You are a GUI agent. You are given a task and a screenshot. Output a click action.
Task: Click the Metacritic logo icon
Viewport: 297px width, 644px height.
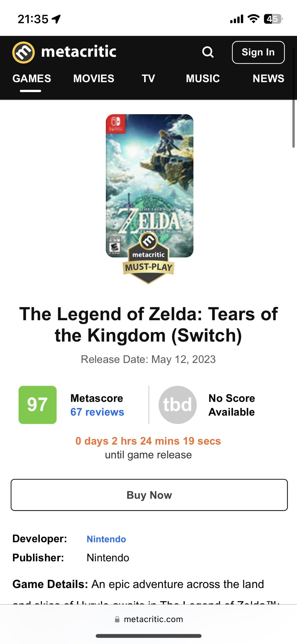(23, 52)
